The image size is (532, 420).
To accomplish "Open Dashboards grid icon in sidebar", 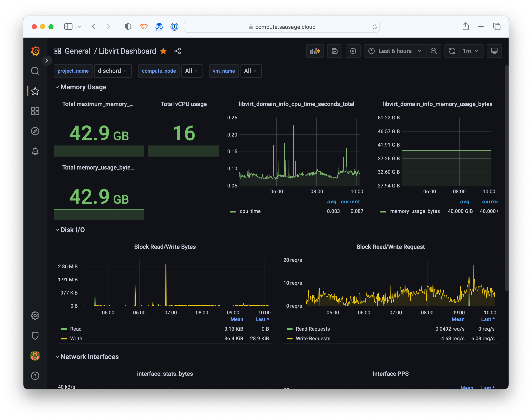I will pos(35,111).
